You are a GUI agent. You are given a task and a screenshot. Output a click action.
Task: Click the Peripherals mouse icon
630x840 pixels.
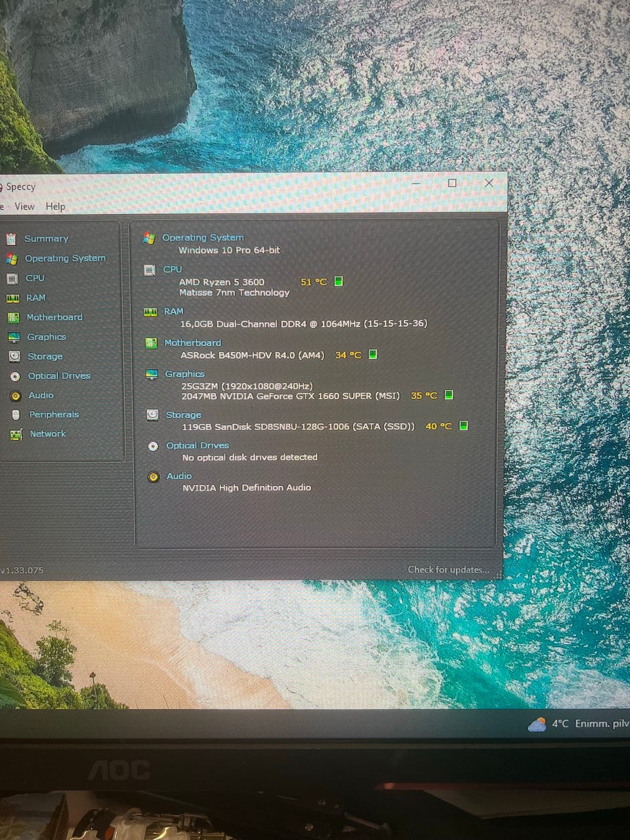click(16, 415)
